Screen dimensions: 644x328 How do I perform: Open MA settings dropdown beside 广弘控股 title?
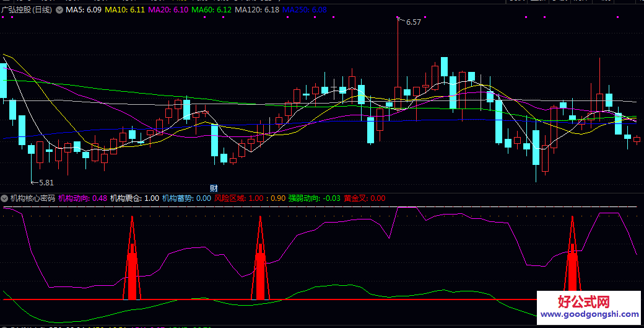[59, 10]
